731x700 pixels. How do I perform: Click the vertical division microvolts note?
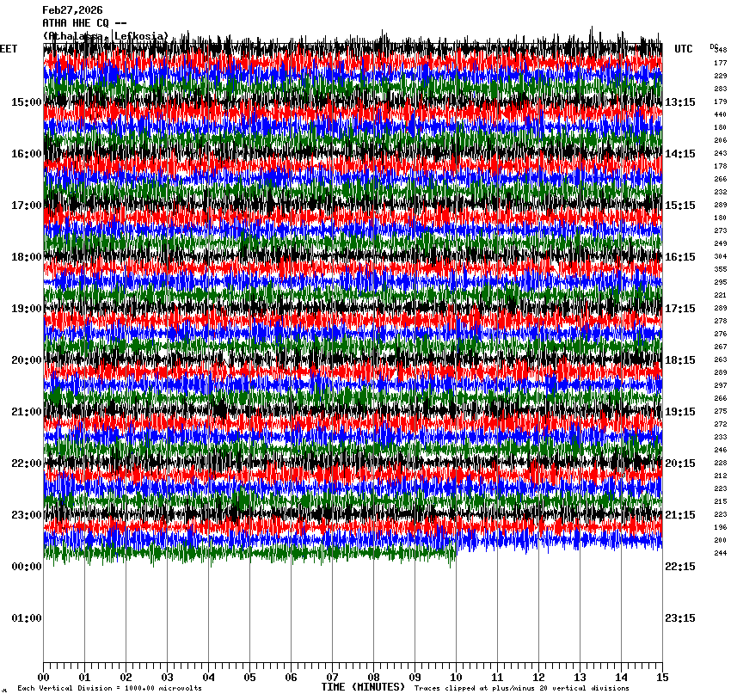coord(110,689)
